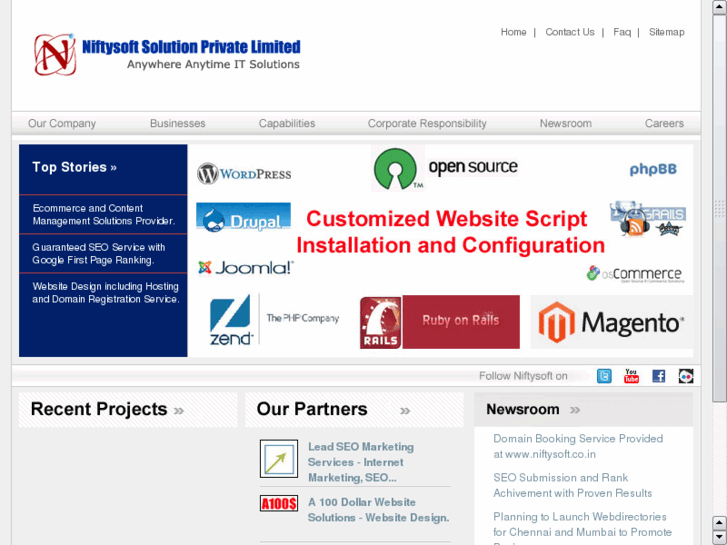Open the Faq link
The image size is (727, 545).
coord(622,32)
